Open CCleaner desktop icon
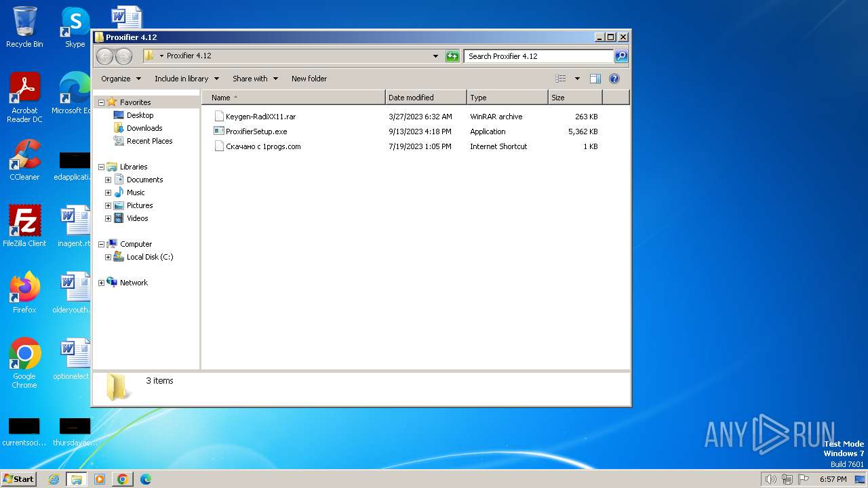The width and height of the screenshot is (868, 488). (x=24, y=160)
